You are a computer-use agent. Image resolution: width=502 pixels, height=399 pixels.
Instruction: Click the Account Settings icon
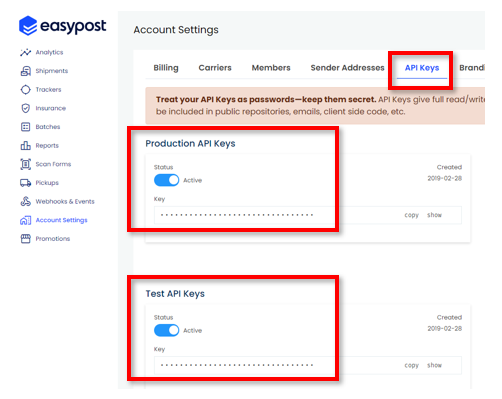click(25, 220)
